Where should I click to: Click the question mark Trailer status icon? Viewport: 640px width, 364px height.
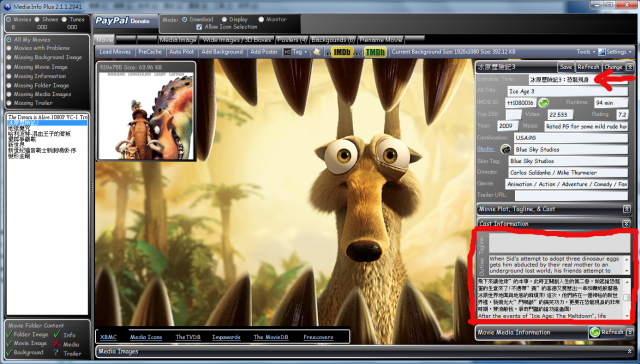[x=56, y=353]
